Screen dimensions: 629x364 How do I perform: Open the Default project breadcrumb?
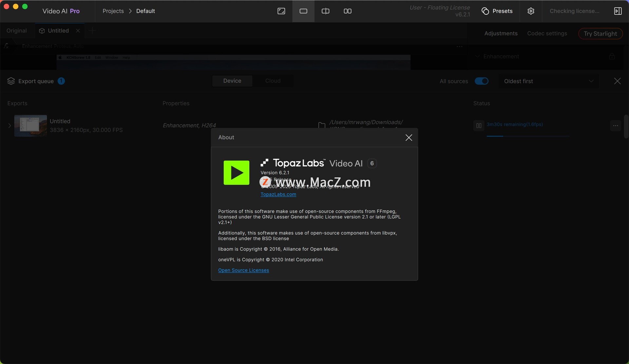coord(145,11)
